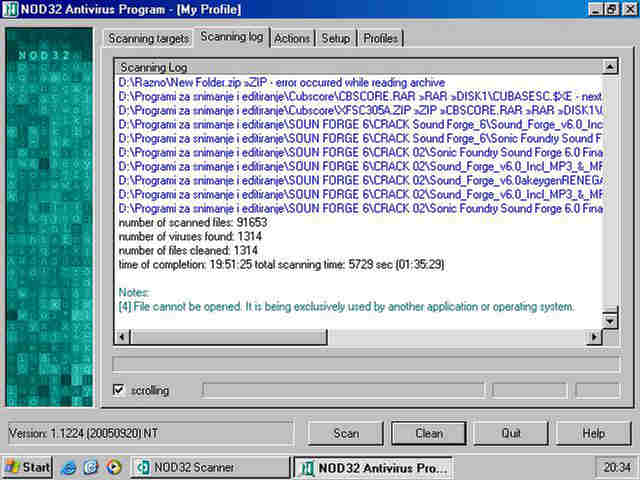Click the Quit button

[x=512, y=433]
